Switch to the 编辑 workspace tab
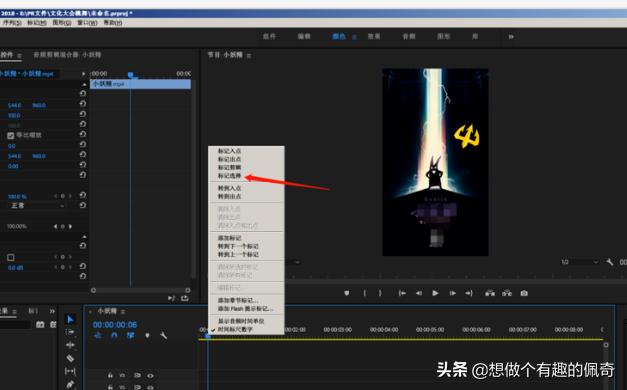This screenshot has height=390, width=627. coord(304,36)
